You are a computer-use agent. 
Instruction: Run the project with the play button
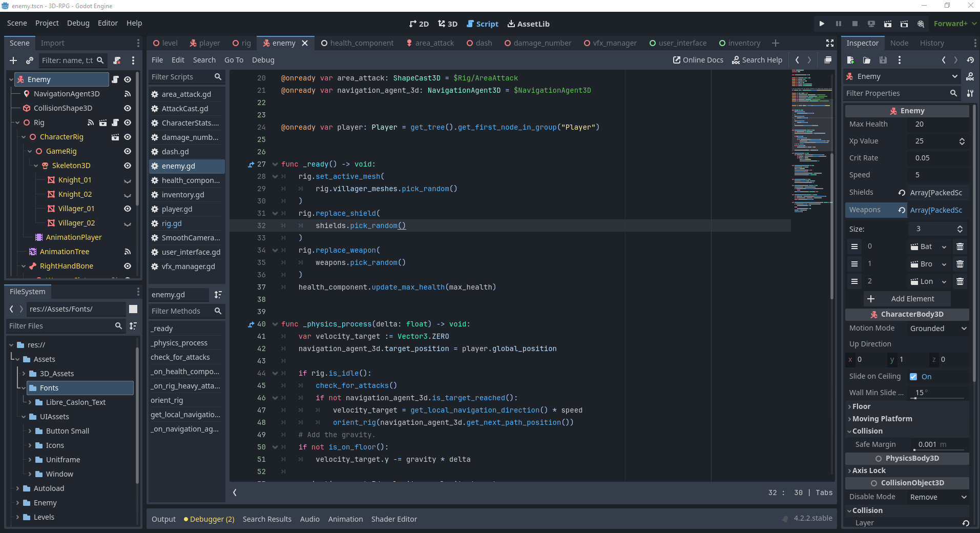(822, 24)
